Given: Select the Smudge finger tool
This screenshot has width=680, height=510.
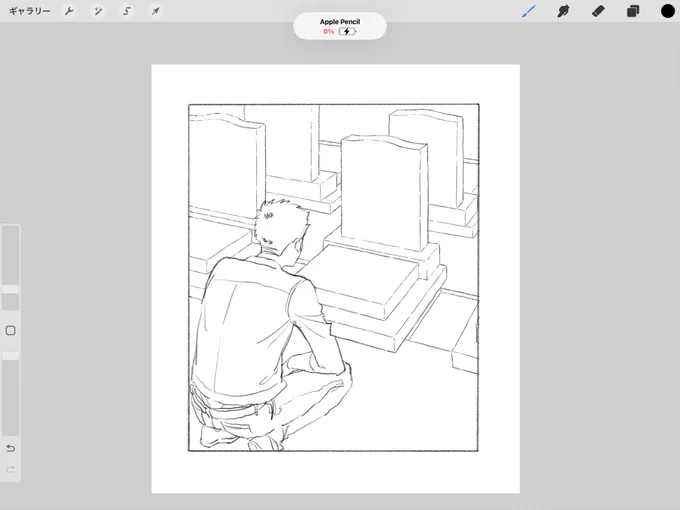Looking at the screenshot, I should [563, 11].
